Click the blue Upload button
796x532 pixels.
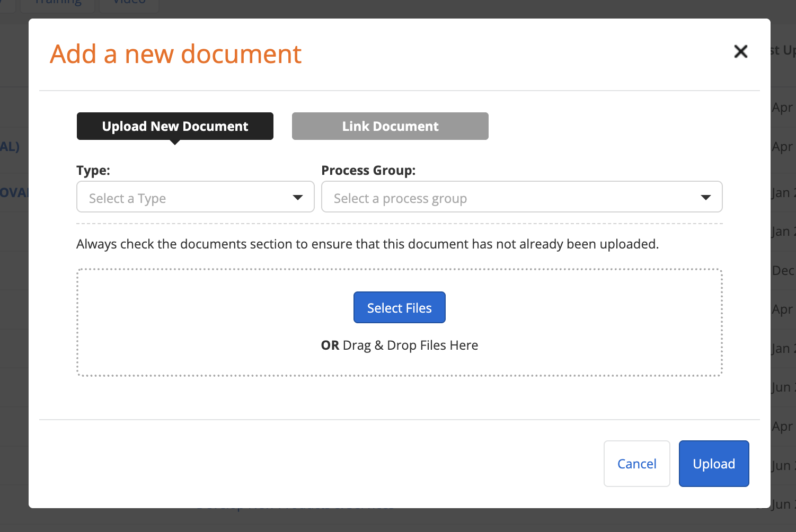point(713,464)
